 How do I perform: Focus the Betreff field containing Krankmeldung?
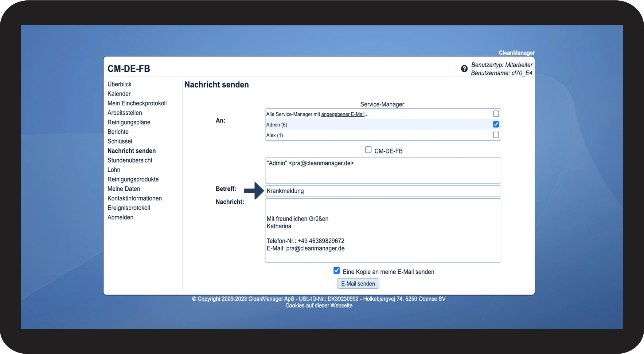[x=383, y=191]
